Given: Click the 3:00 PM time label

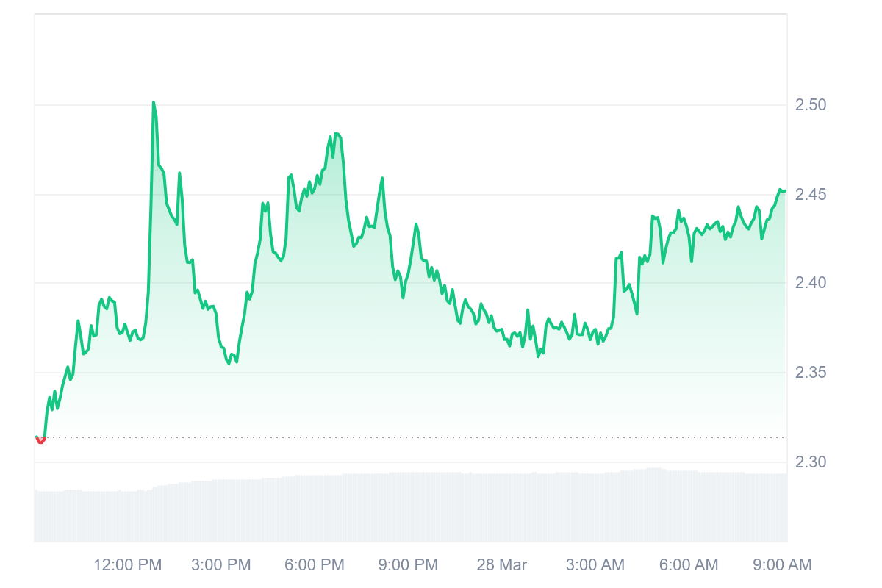Looking at the screenshot, I should [x=221, y=565].
